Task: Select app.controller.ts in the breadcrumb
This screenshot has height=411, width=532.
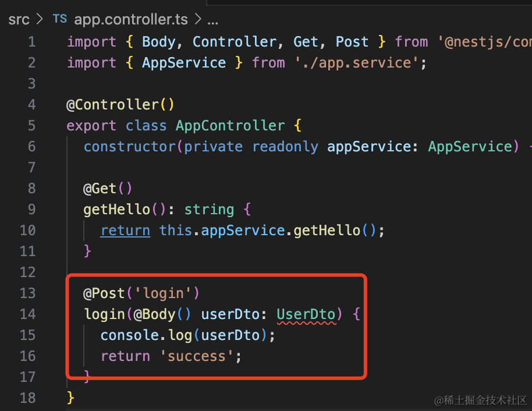Action: pyautogui.click(x=131, y=19)
